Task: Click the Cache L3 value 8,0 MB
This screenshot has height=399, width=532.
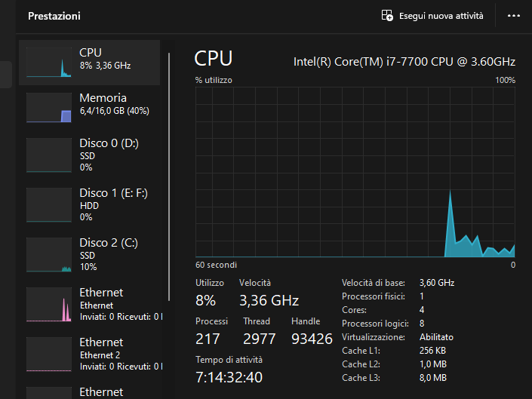Action: [433, 378]
